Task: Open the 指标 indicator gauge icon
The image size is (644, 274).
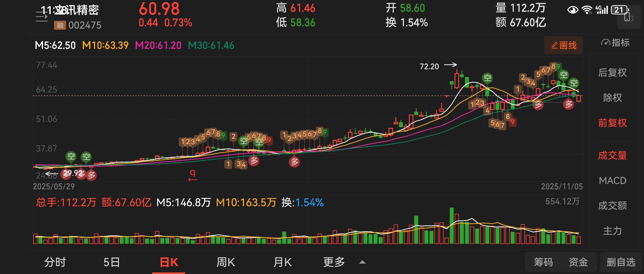Action: pos(605,43)
